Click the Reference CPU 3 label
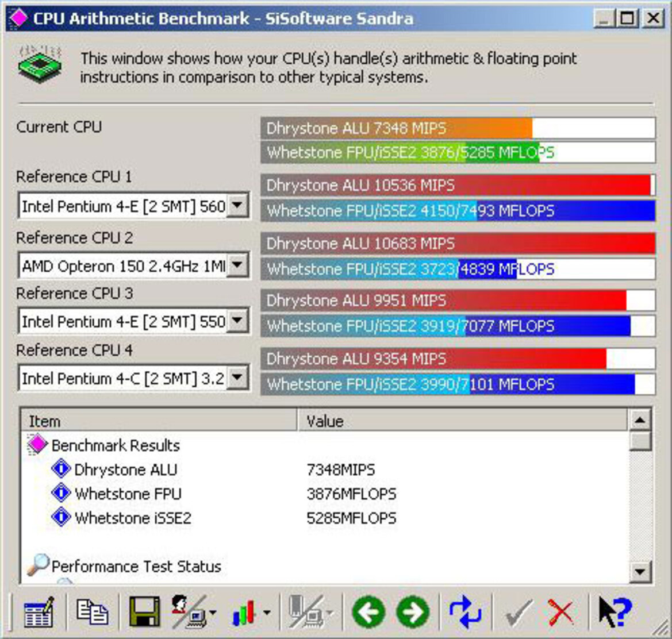Viewport: 672px width, 639px height. [75, 293]
